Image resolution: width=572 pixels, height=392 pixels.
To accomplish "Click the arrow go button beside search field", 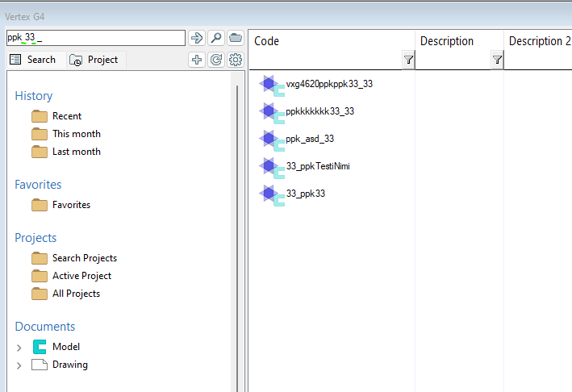I will click(x=197, y=38).
